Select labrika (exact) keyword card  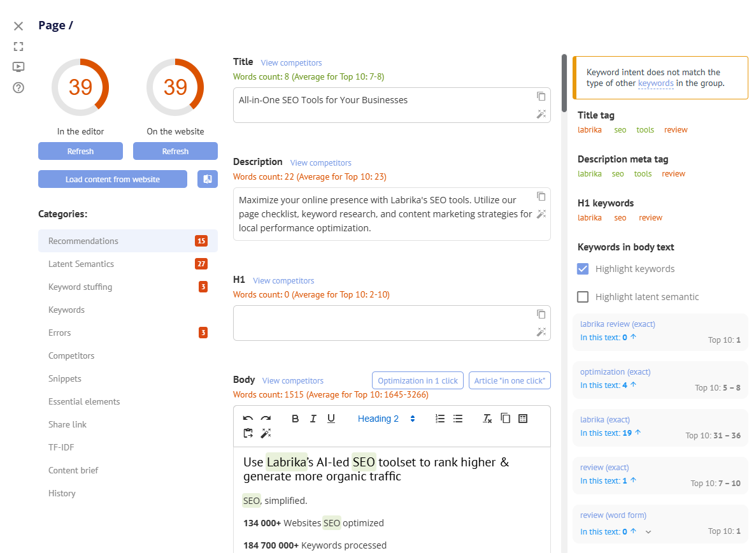click(x=660, y=427)
